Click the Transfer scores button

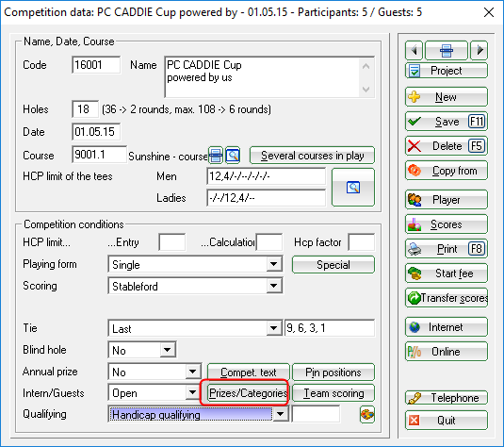[x=447, y=298]
